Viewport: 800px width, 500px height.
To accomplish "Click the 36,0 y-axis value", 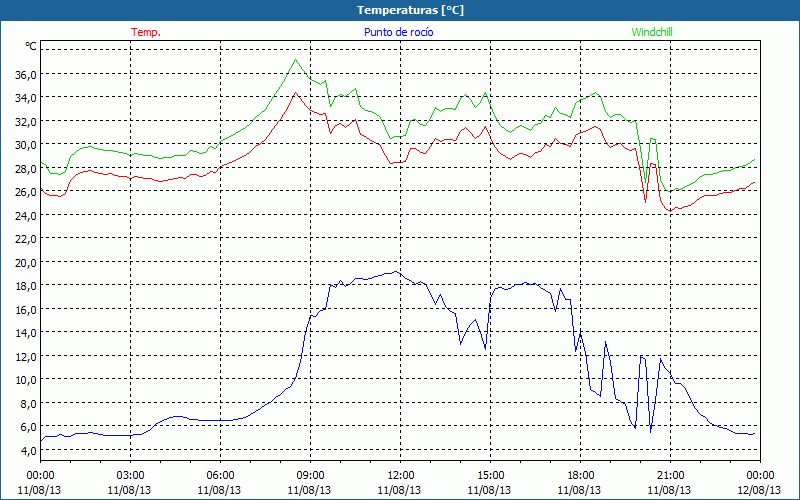I will (x=26, y=74).
